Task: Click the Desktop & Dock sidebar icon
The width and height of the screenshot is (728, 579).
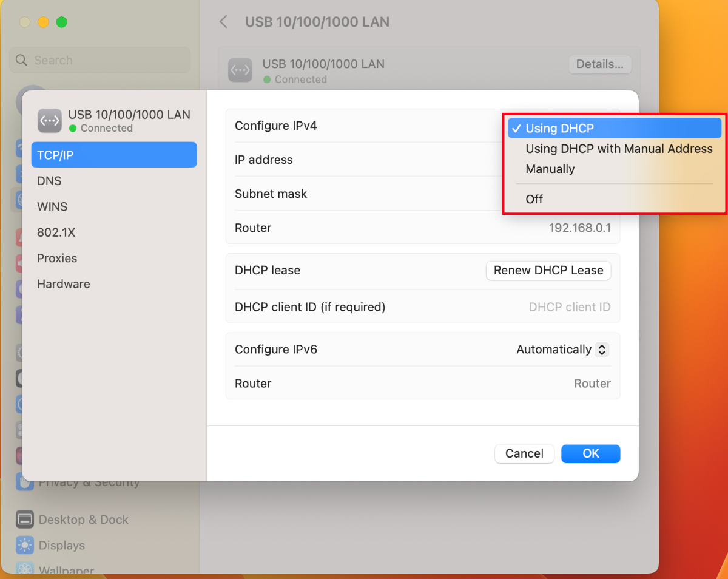Action: coord(25,520)
